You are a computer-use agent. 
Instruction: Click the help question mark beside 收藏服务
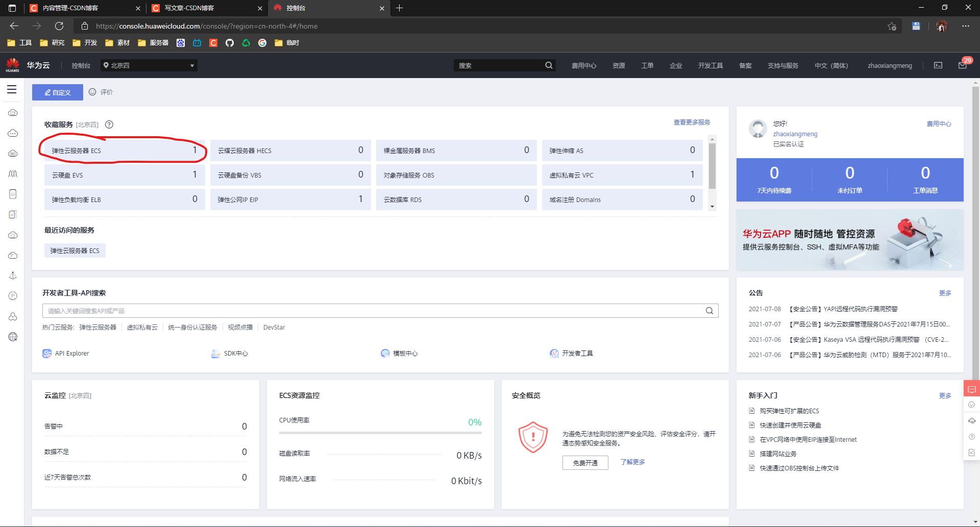tap(109, 124)
